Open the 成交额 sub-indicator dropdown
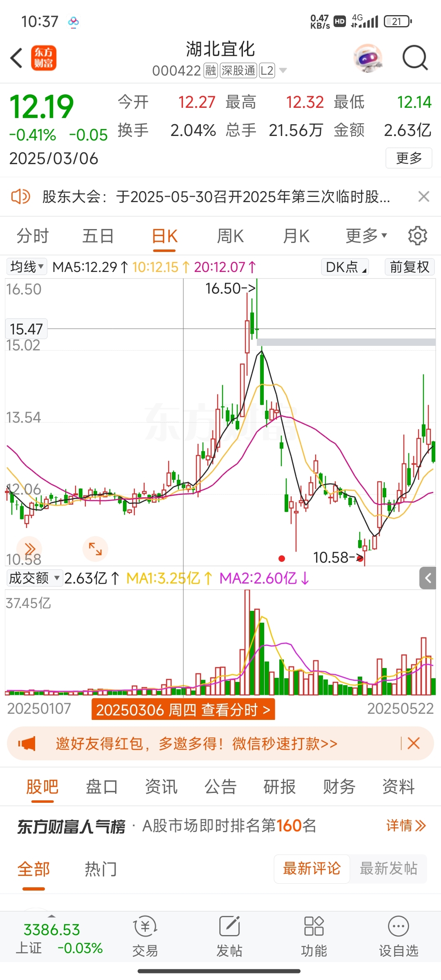Image resolution: width=441 pixels, height=980 pixels. click(x=34, y=578)
